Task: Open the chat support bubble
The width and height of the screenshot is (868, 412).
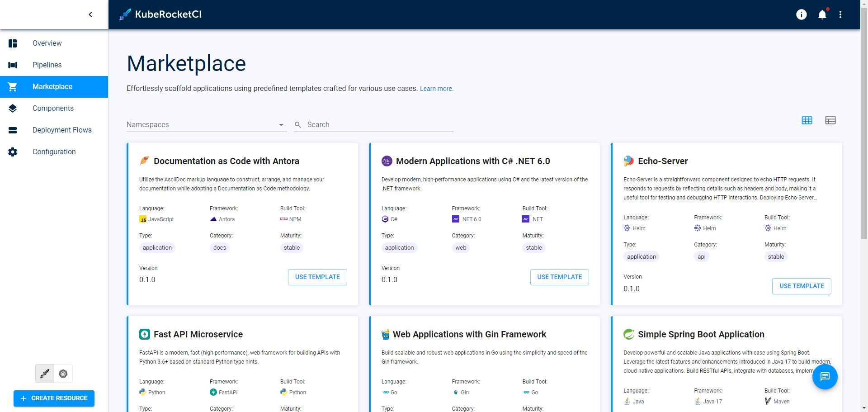Action: 825,377
